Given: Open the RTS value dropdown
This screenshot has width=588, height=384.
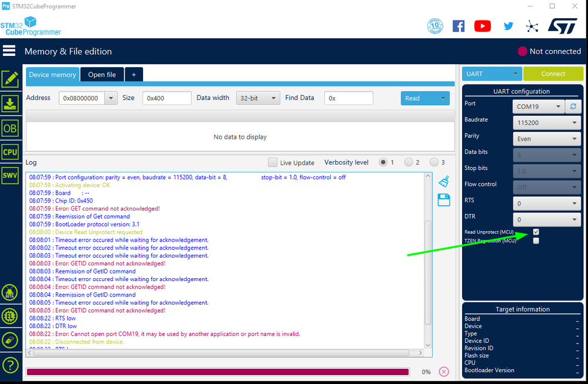Looking at the screenshot, I should (547, 203).
